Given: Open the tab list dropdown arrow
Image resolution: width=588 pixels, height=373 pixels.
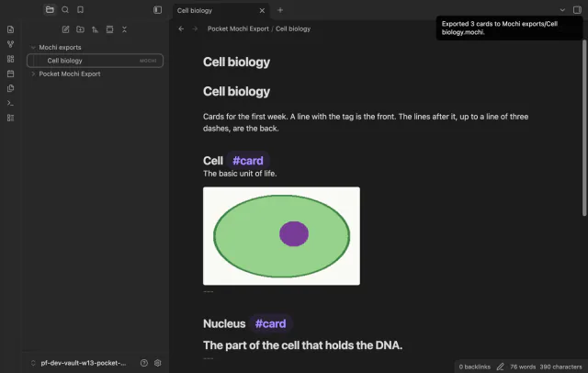Looking at the screenshot, I should coord(562,10).
